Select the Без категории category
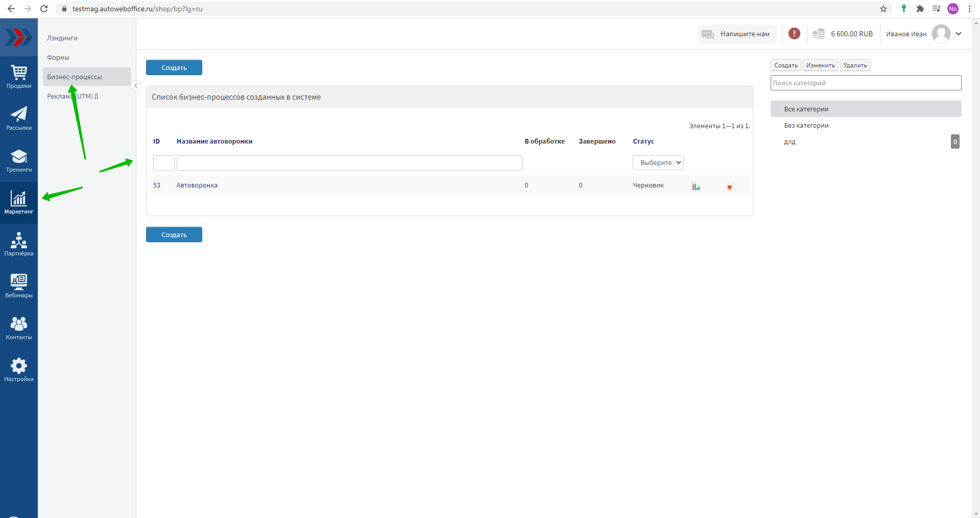 (x=806, y=126)
